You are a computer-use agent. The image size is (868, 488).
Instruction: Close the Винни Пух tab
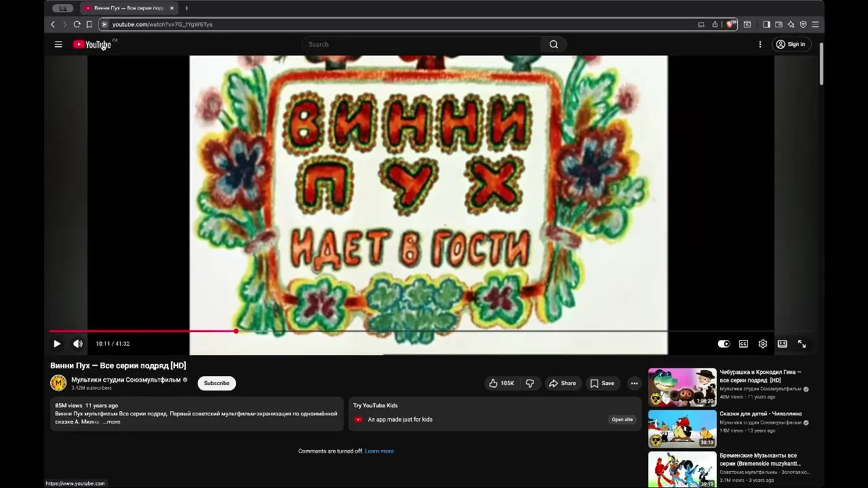point(172,8)
